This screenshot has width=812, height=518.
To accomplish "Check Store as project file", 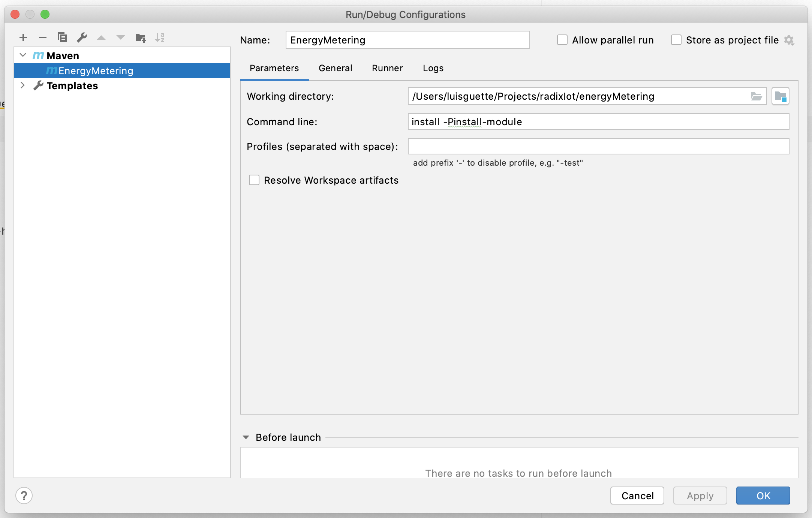I will point(676,40).
